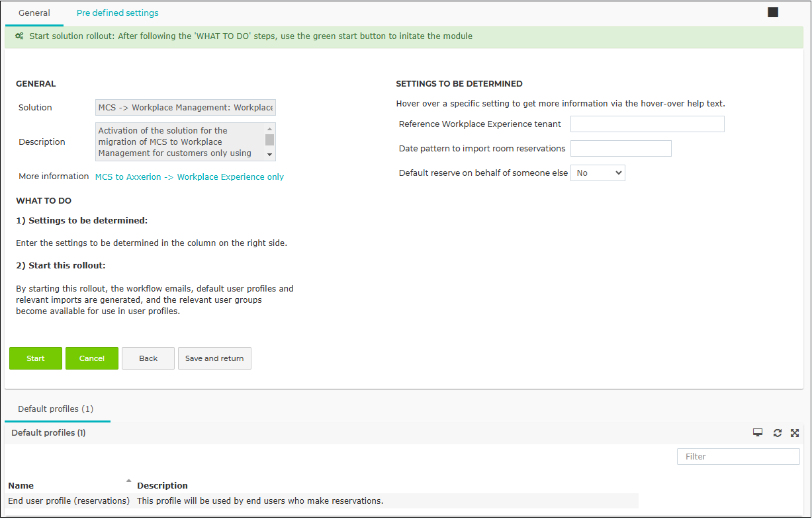Click the Solution field
The image size is (812, 519).
[185, 108]
